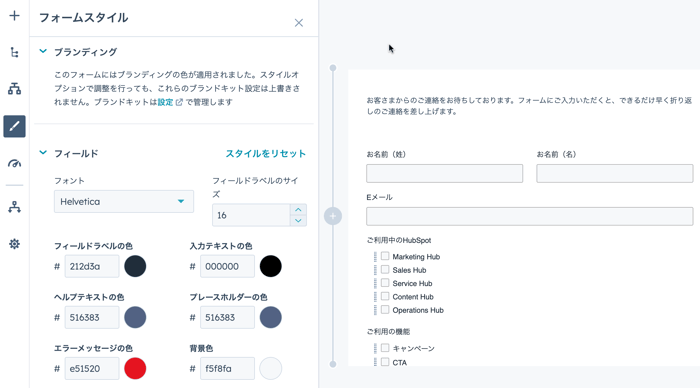Increase field label size with up arrow
Viewport: 700px width, 388px height.
click(298, 210)
